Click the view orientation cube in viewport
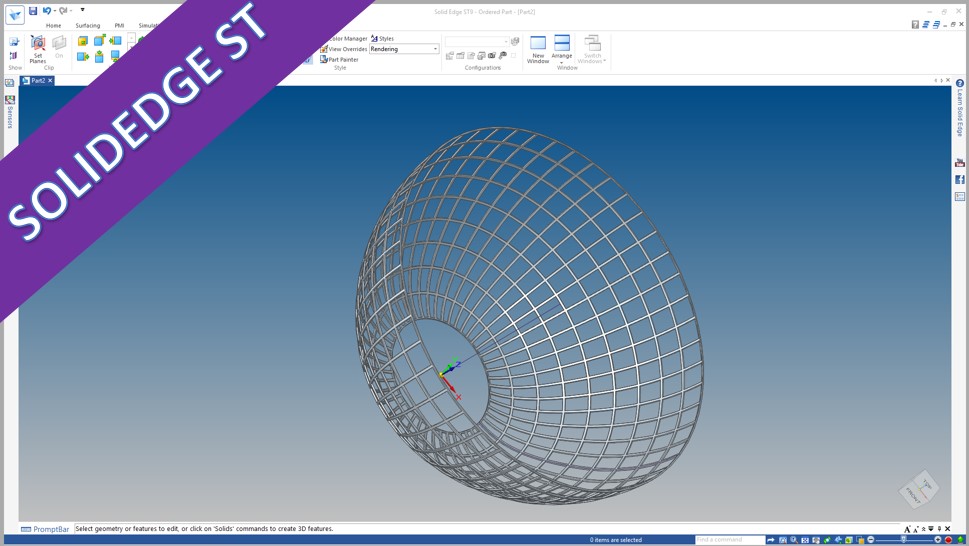The width and height of the screenshot is (969, 546). [919, 489]
